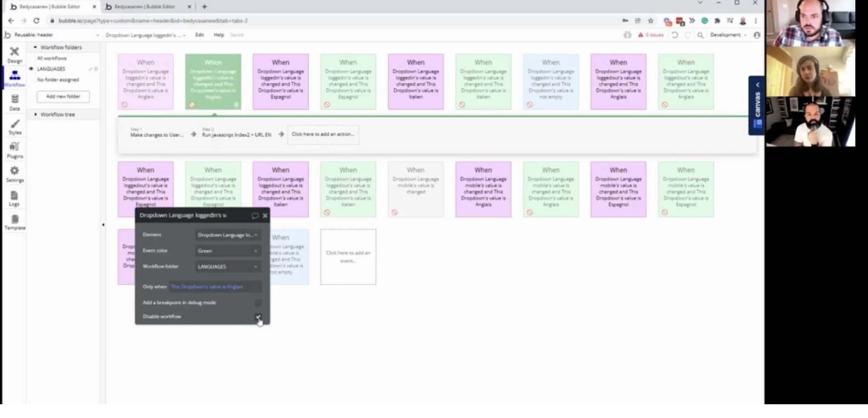Open the Logs section icon

coord(14,198)
